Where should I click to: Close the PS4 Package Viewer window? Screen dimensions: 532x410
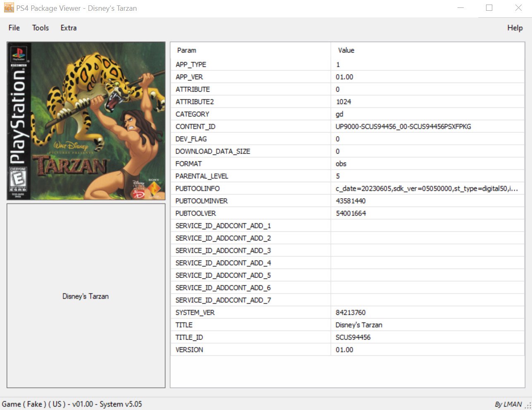518,8
